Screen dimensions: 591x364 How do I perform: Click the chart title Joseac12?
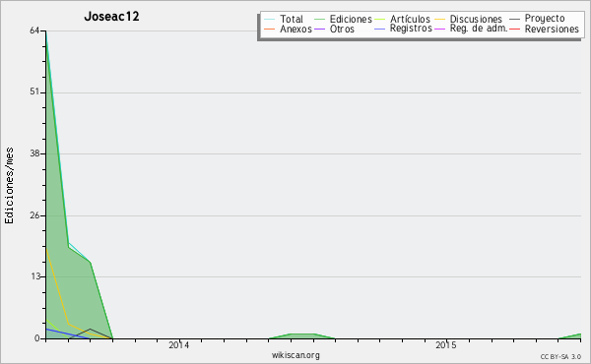[x=111, y=16]
